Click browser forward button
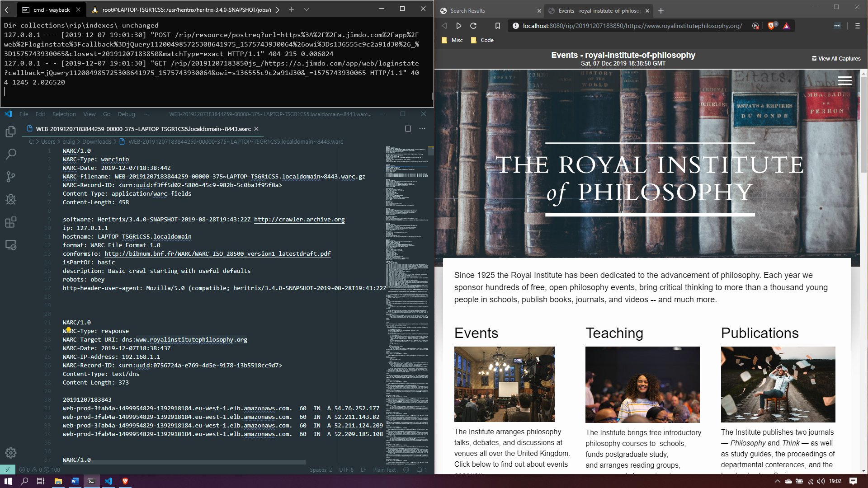868x488 pixels. pos(458,26)
